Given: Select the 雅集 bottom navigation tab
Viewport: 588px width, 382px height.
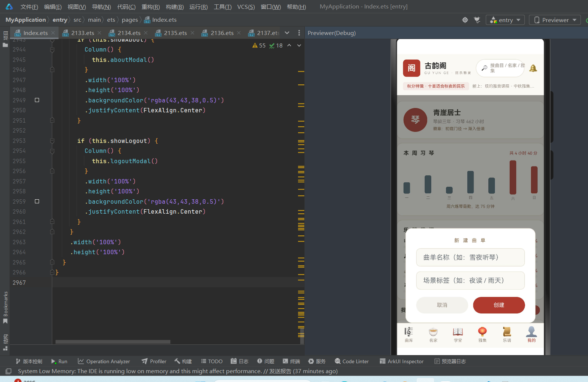Looking at the screenshot, I should coord(482,334).
